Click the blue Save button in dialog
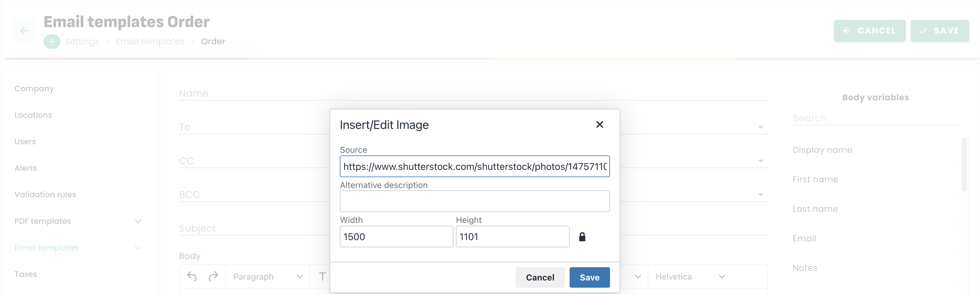 point(589,277)
